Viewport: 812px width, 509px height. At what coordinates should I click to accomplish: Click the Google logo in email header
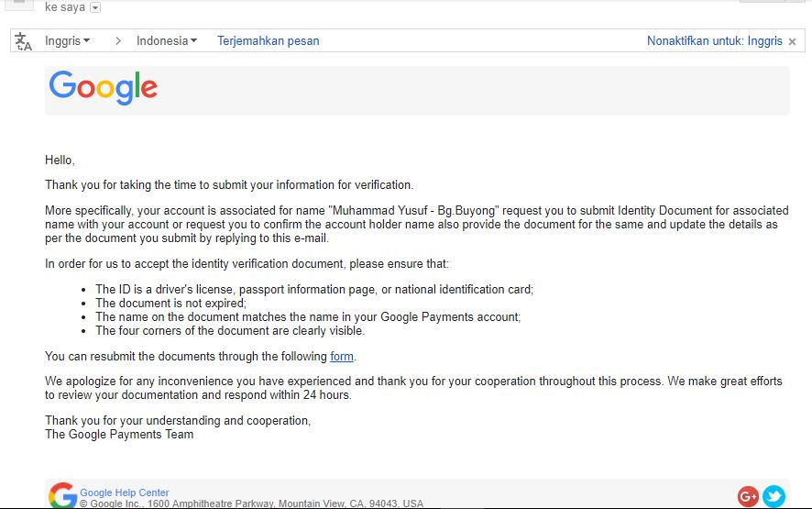(x=103, y=88)
